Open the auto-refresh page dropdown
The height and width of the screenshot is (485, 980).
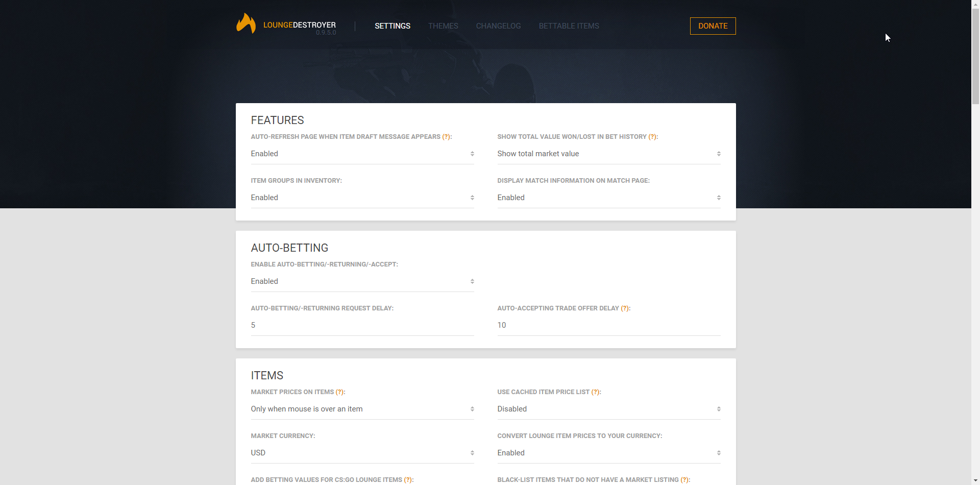[362, 154]
